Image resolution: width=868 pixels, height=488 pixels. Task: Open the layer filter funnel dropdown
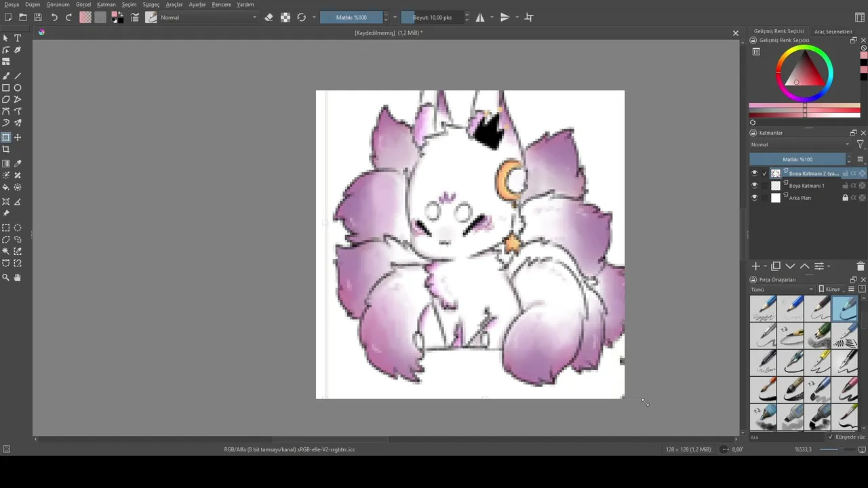click(860, 144)
